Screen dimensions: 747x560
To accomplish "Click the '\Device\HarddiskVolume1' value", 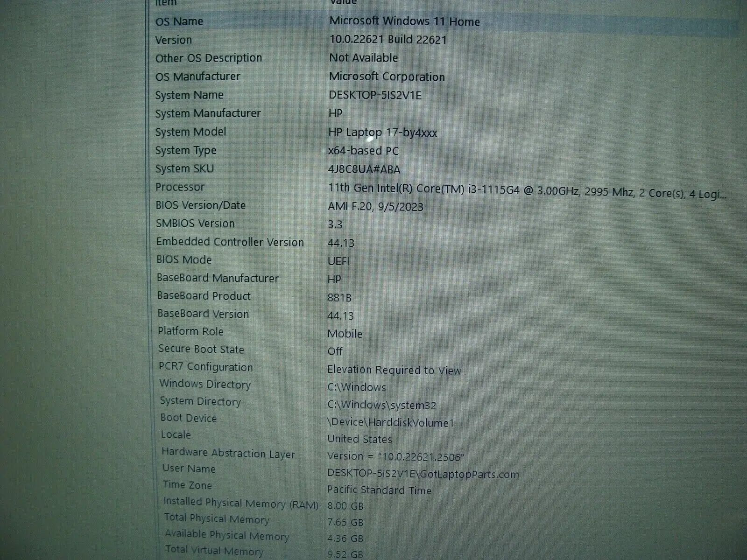I will (391, 422).
